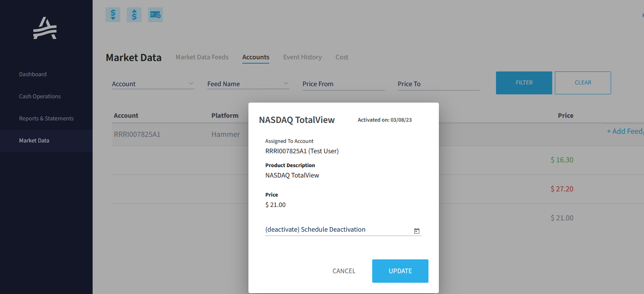Viewport: 644px width, 294px height.
Task: Click the Schedule Deactivation date field
Action: click(x=344, y=230)
